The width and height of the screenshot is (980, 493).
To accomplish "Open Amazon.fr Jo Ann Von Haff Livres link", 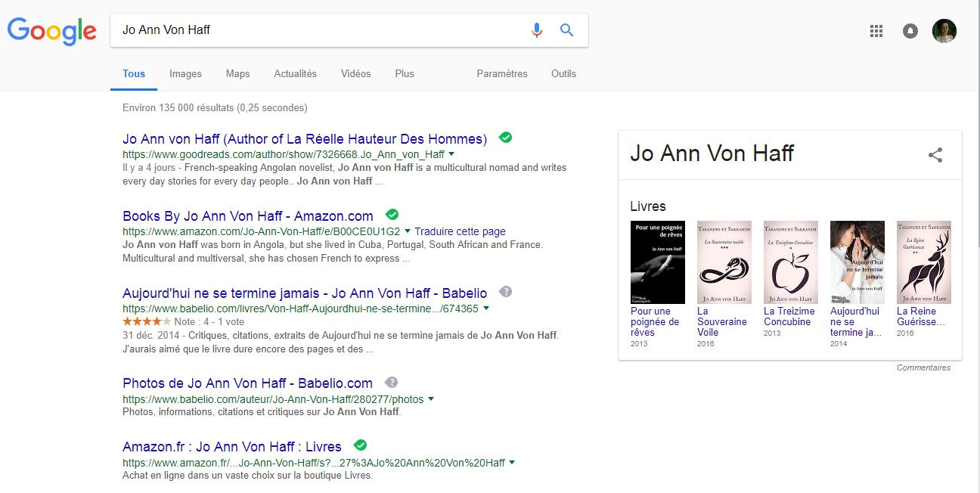I will point(232,447).
